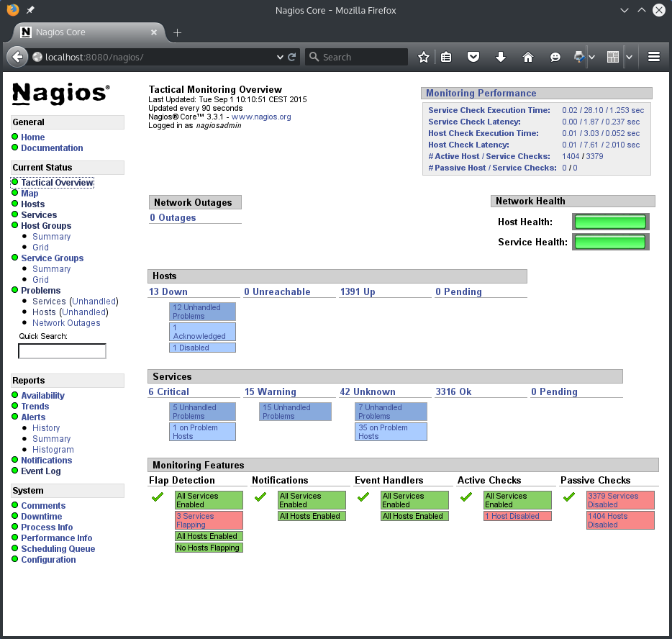View 3 Services Flapping box
The width and height of the screenshot is (672, 639).
point(209,520)
